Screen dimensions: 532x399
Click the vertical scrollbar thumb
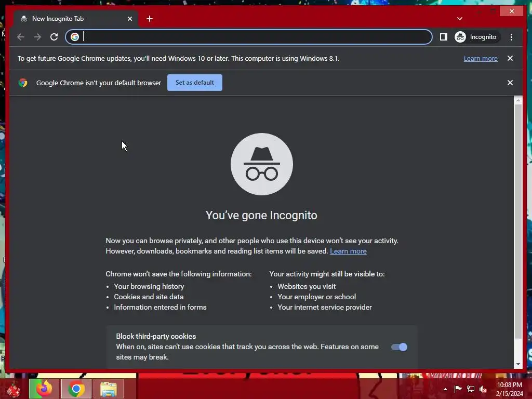click(518, 221)
